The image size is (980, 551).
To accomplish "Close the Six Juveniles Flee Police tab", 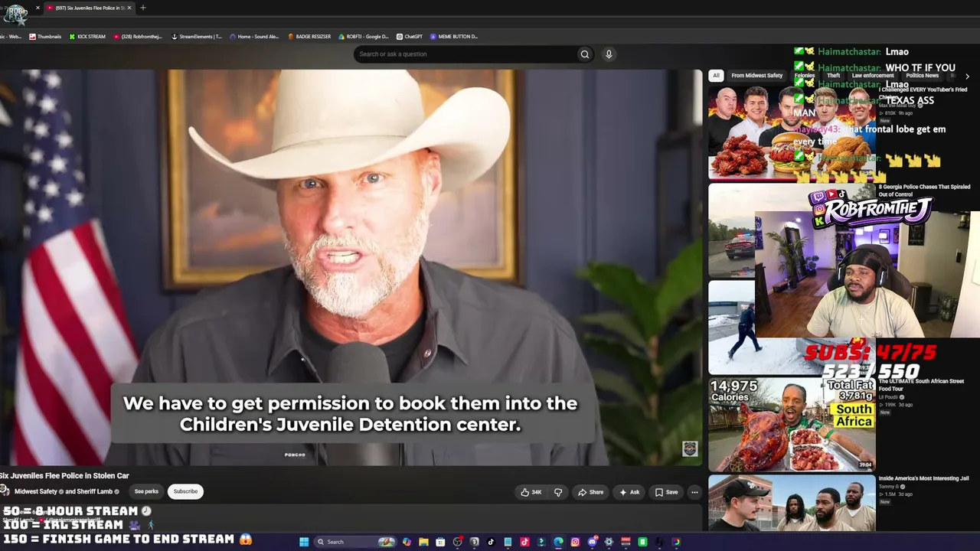I will tap(129, 8).
